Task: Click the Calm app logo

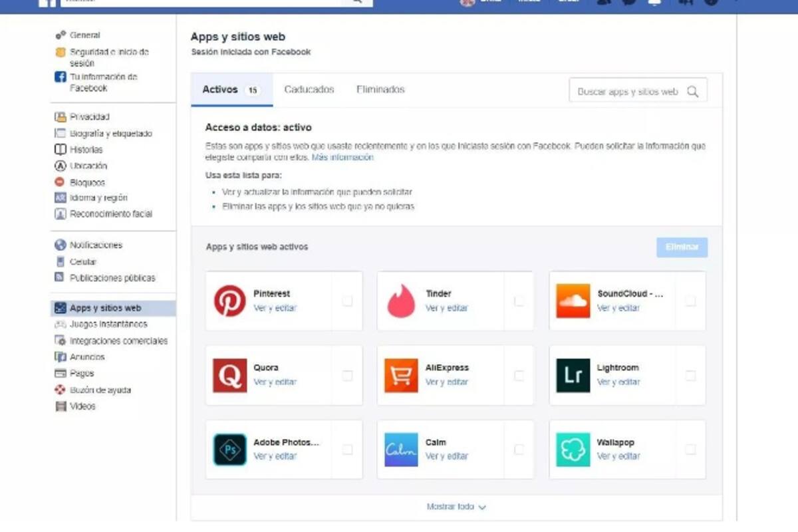Action: click(x=402, y=450)
